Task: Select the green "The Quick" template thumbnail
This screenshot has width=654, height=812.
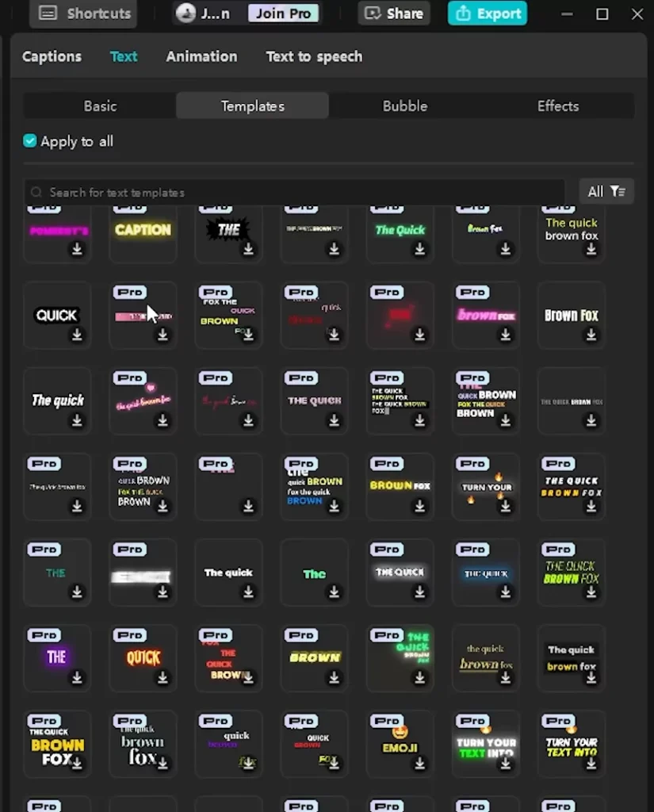Action: 400,232
